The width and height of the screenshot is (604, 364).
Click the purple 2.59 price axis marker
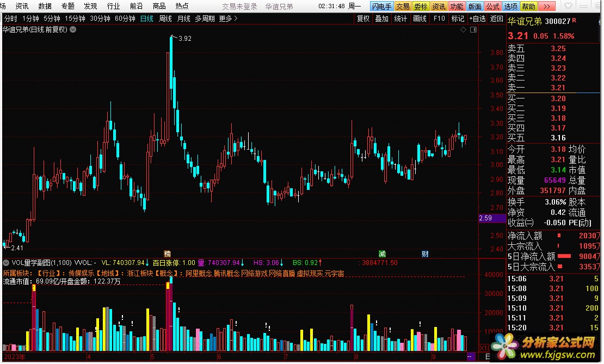click(x=492, y=218)
